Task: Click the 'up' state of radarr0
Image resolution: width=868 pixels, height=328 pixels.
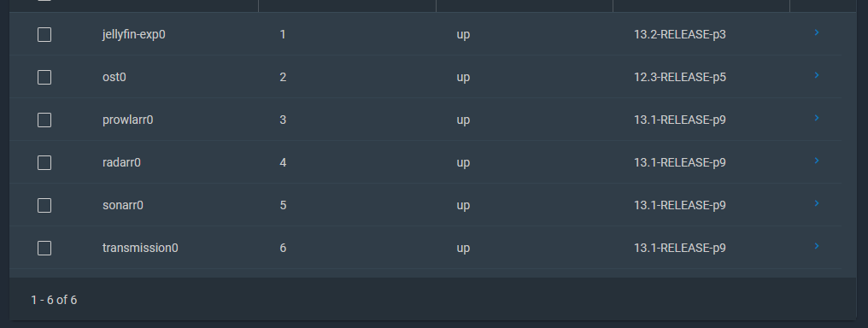Action: [463, 163]
